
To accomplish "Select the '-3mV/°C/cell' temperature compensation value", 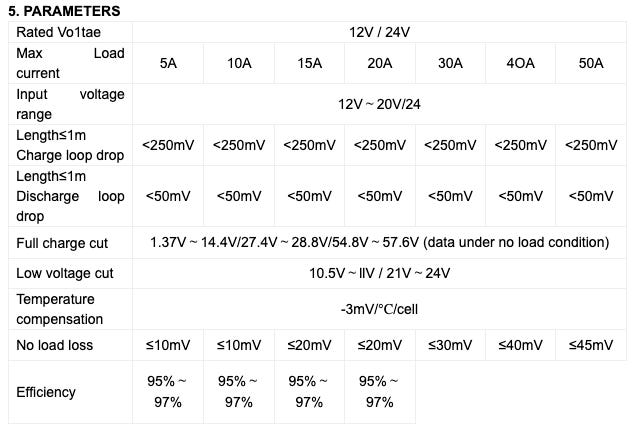I will click(x=379, y=308).
